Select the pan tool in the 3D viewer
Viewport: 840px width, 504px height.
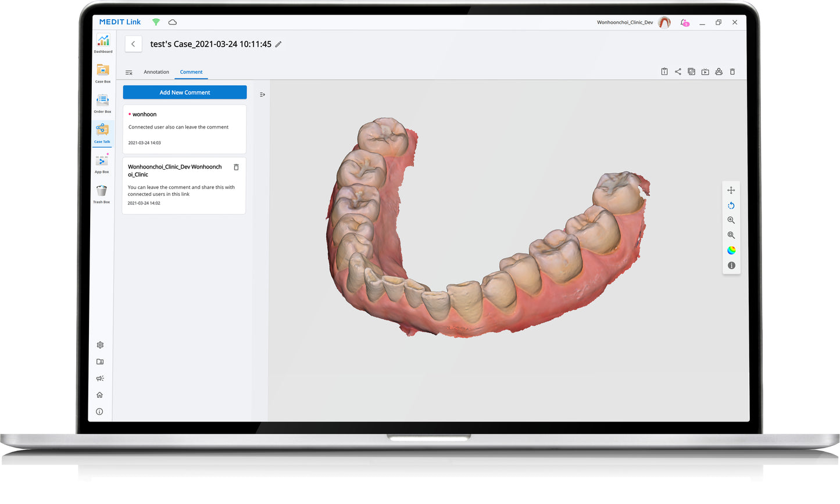click(731, 190)
